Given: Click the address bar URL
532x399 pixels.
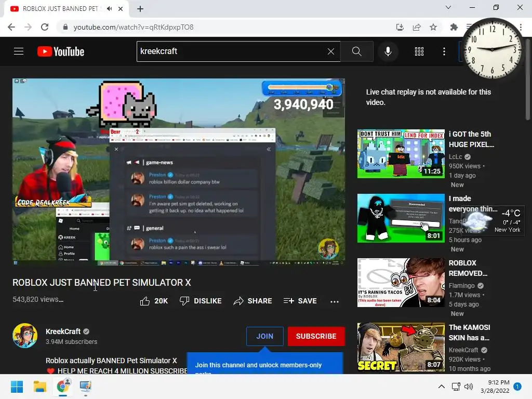Looking at the screenshot, I should (x=134, y=27).
